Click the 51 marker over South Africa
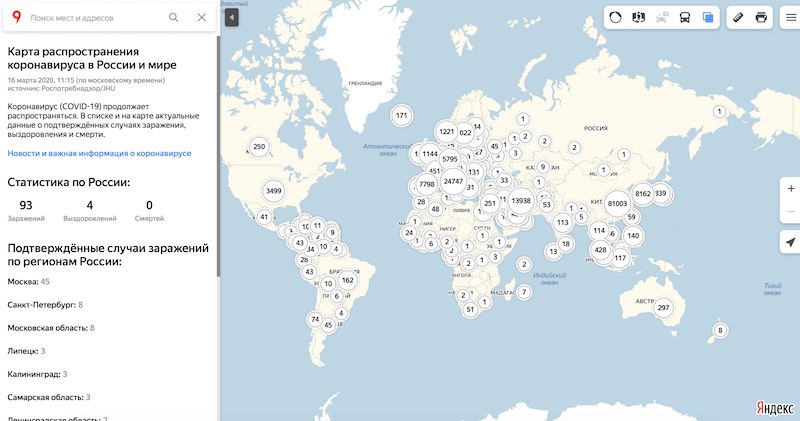800x421 pixels. tap(470, 309)
